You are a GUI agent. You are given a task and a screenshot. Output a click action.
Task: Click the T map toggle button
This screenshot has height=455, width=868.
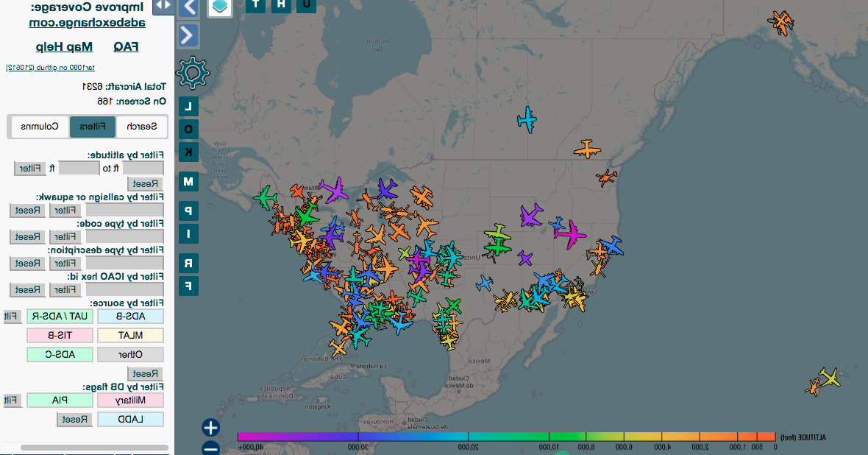tap(255, 6)
